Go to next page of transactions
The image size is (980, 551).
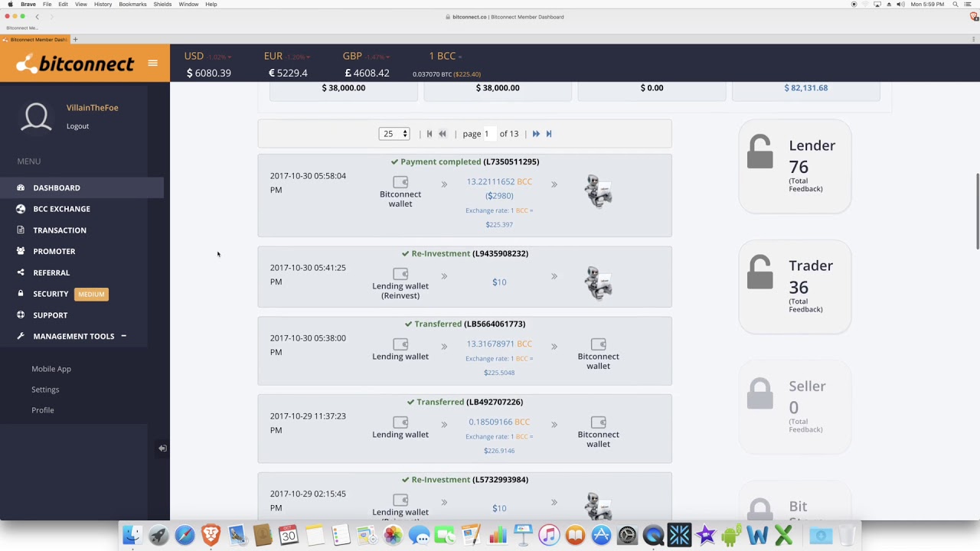(x=536, y=134)
